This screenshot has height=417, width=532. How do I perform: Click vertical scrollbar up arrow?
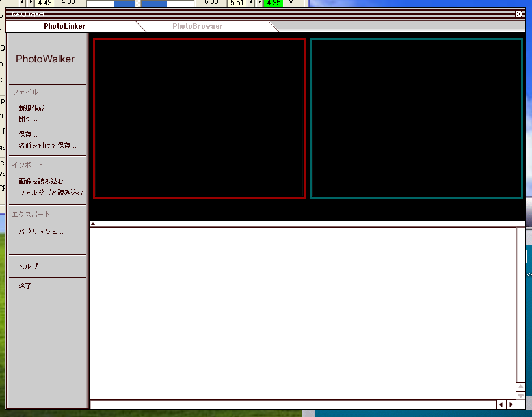pos(520,386)
